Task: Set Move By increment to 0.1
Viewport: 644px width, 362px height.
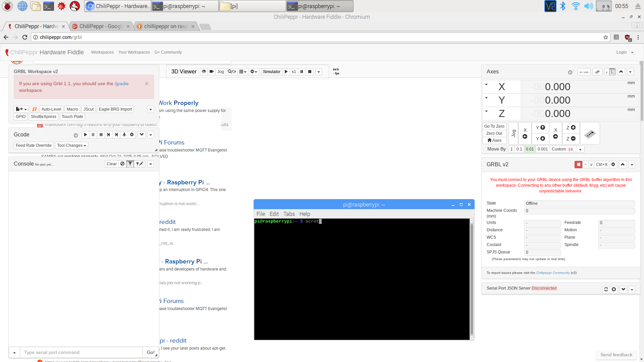Action: 519,149
